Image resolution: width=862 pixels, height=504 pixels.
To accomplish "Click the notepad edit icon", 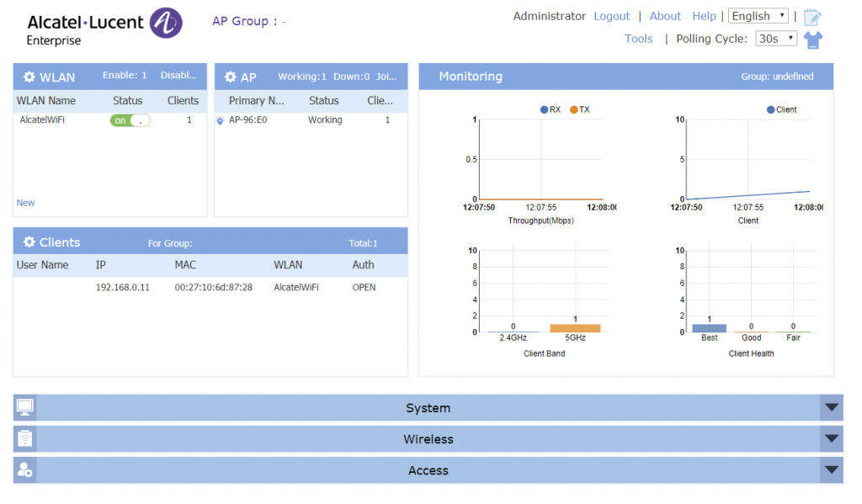I will pyautogui.click(x=812, y=17).
